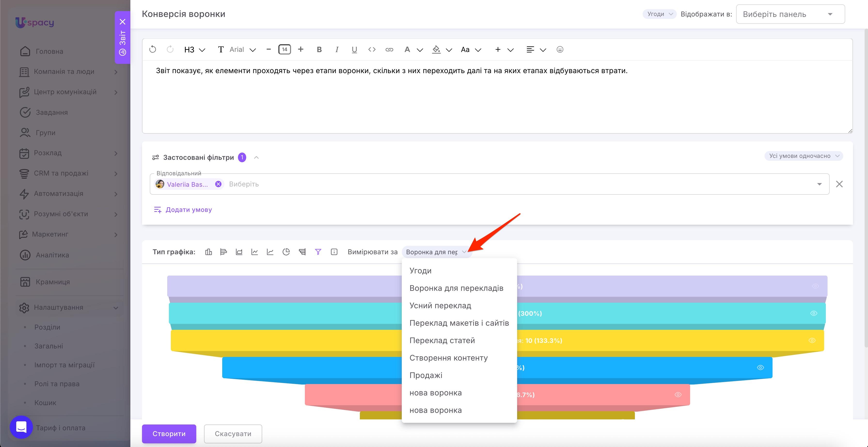Remove Valeriia Bas... chip from filter
This screenshot has width=868, height=447.
tap(218, 184)
